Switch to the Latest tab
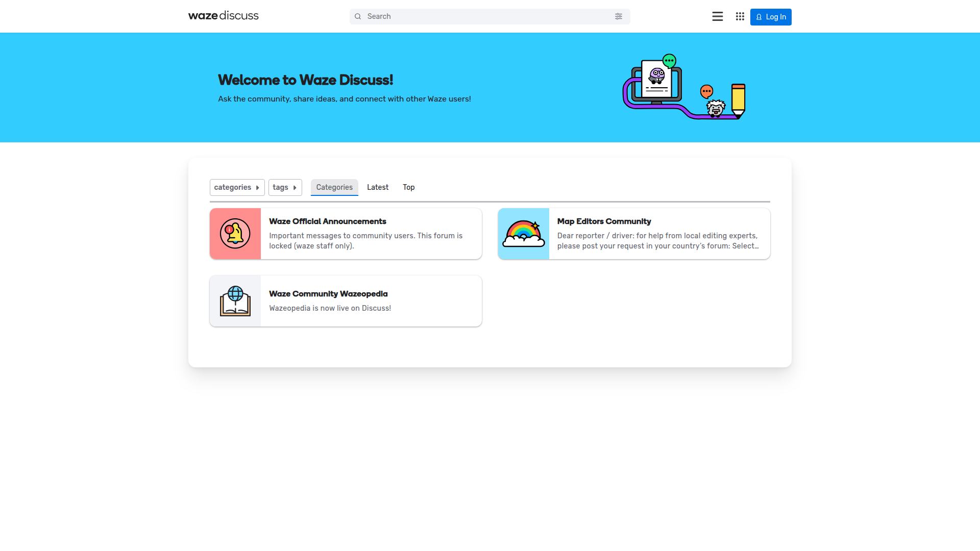This screenshot has height=551, width=980. pos(378,187)
